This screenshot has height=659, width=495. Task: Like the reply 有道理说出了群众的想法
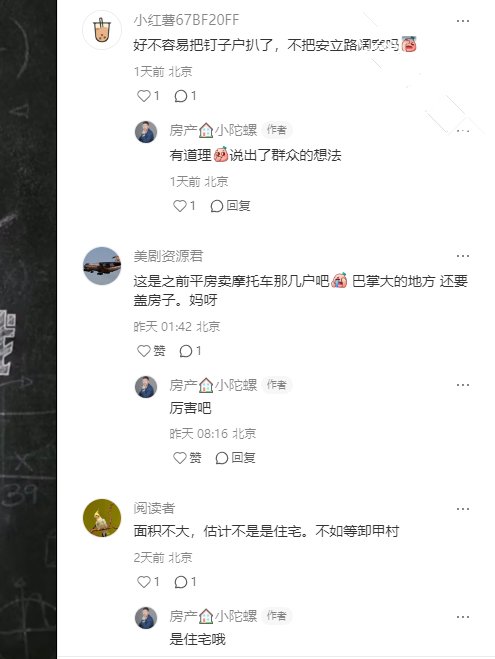tap(184, 206)
